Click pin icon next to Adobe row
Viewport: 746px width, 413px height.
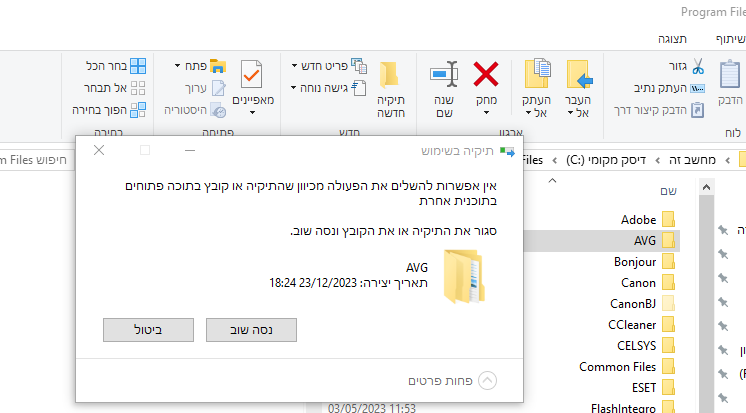tap(723, 230)
